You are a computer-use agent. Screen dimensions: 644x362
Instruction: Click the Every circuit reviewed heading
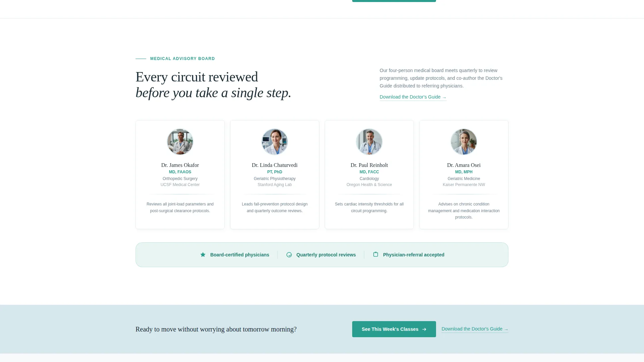click(x=213, y=85)
